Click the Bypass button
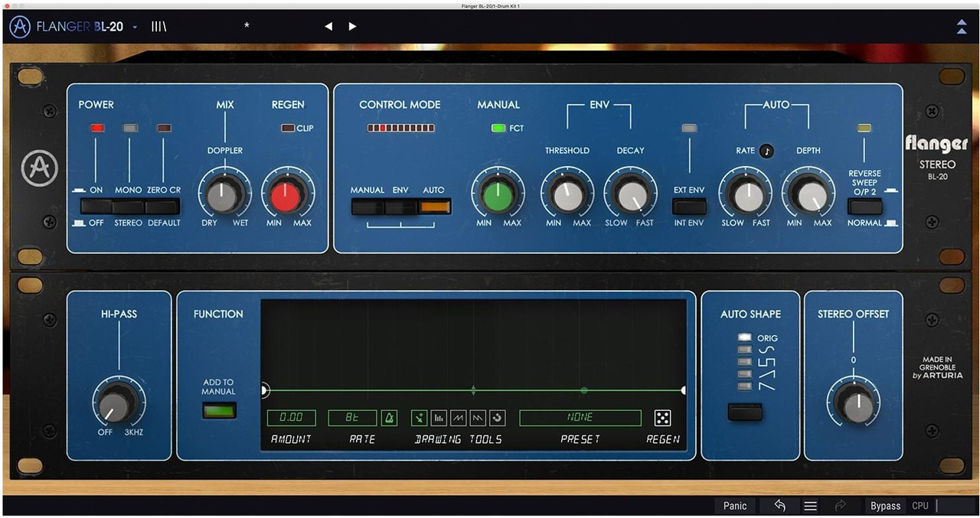The height and width of the screenshot is (518, 980). 885,506
